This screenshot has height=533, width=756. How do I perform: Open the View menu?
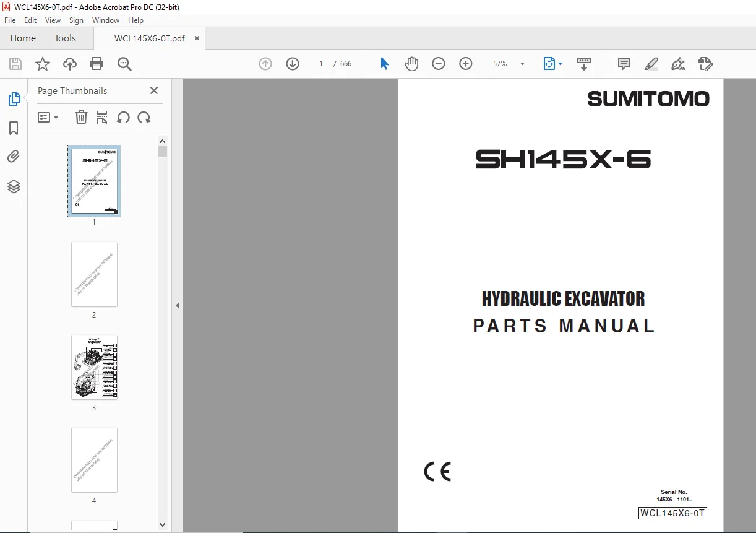(x=53, y=20)
